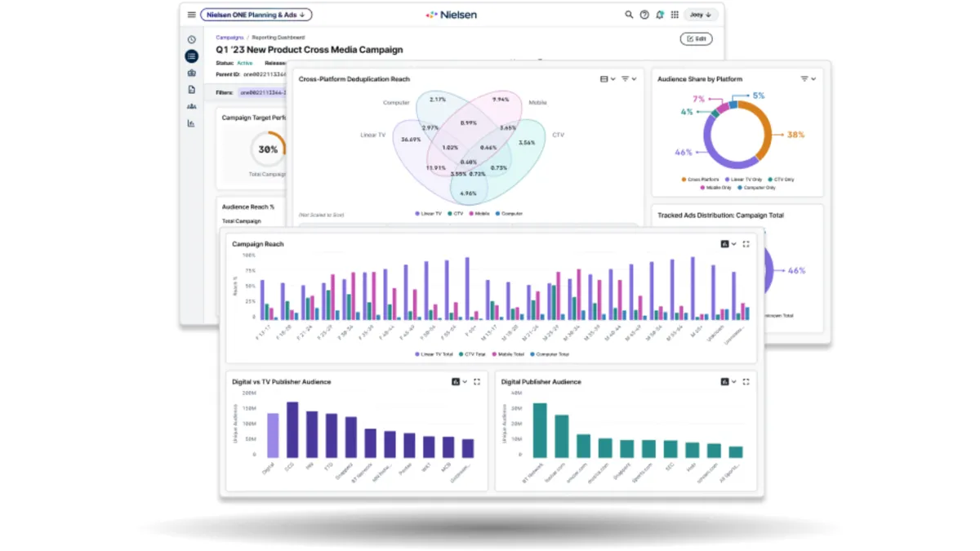Click the notifications bell icon
Viewport: 980px width, 551px height.
(660, 14)
